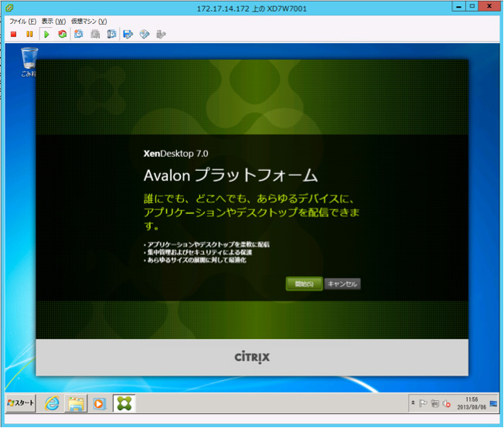Click the vSphere console title icon
The image size is (504, 428).
coord(9,8)
